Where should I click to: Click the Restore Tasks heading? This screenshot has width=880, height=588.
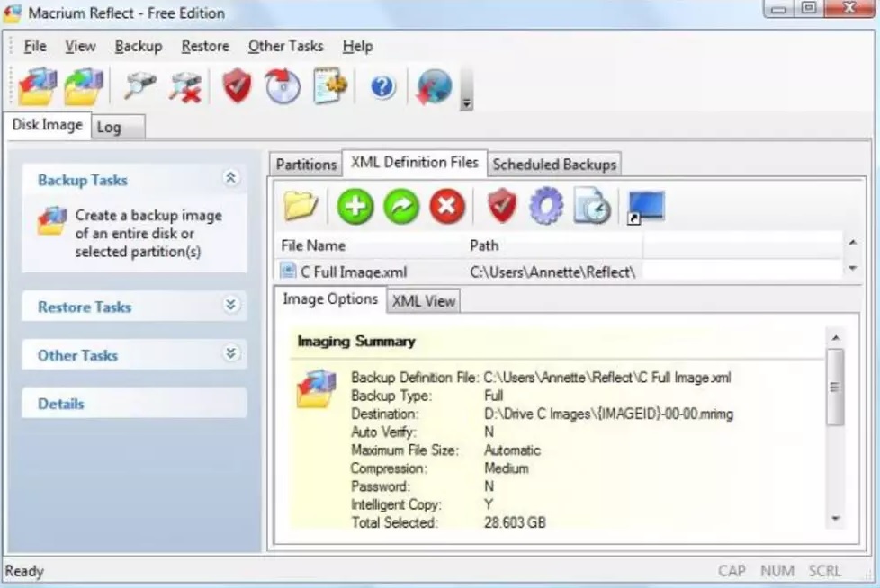pyautogui.click(x=85, y=307)
